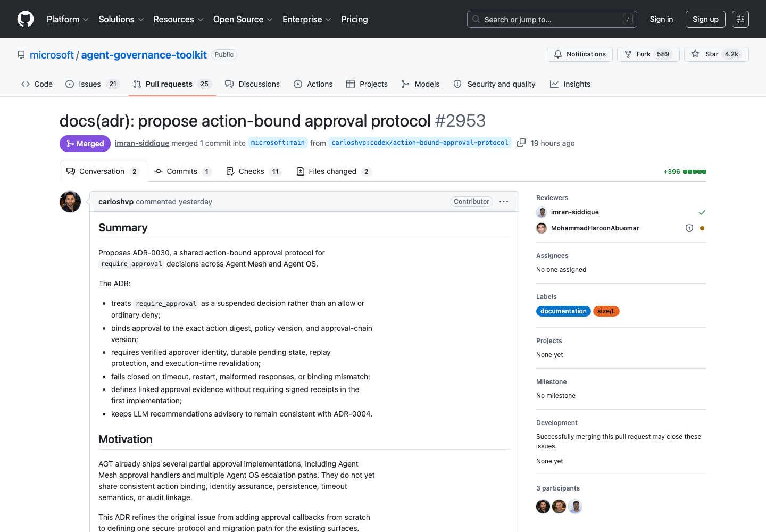Screen dimensions: 766x532
Task: Expand the Solutions menu
Action: (x=121, y=19)
